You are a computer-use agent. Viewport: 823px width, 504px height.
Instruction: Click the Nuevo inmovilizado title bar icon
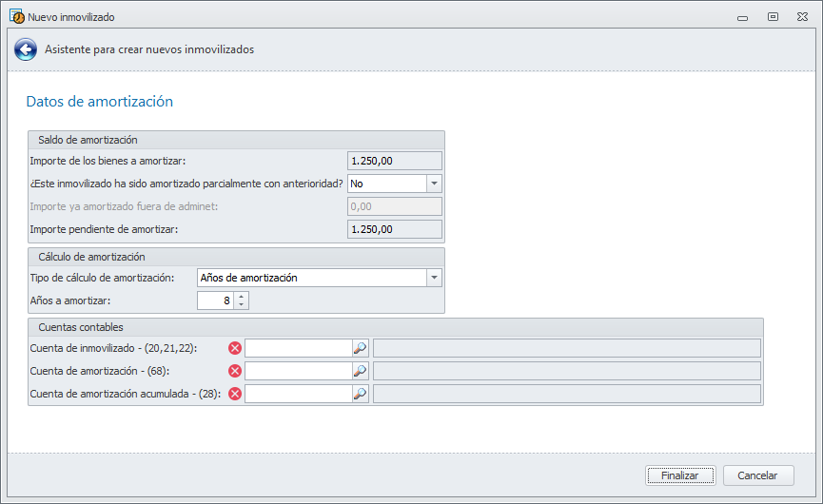(x=16, y=16)
